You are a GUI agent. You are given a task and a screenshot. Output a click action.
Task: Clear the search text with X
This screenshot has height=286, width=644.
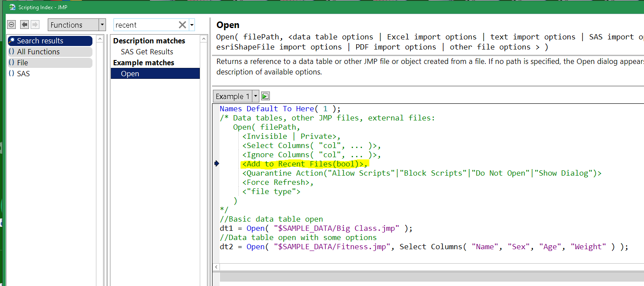point(182,25)
